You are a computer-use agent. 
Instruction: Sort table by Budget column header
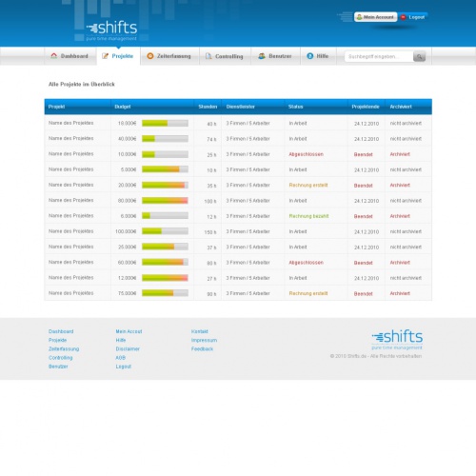click(x=123, y=107)
